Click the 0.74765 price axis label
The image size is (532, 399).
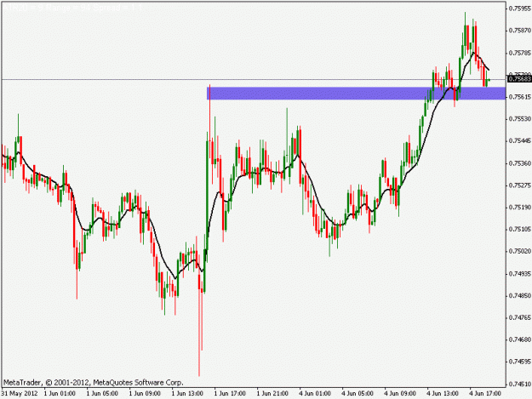point(520,317)
